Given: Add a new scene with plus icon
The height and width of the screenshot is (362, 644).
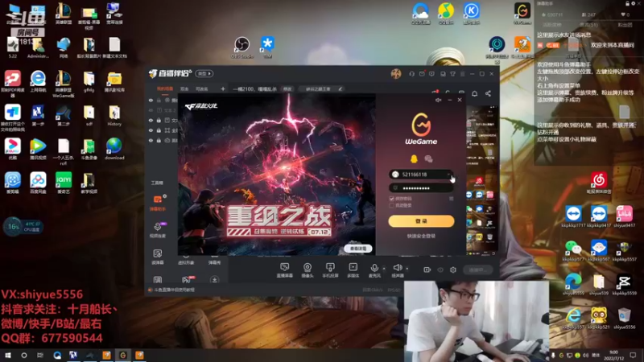Looking at the screenshot, I should point(223,88).
